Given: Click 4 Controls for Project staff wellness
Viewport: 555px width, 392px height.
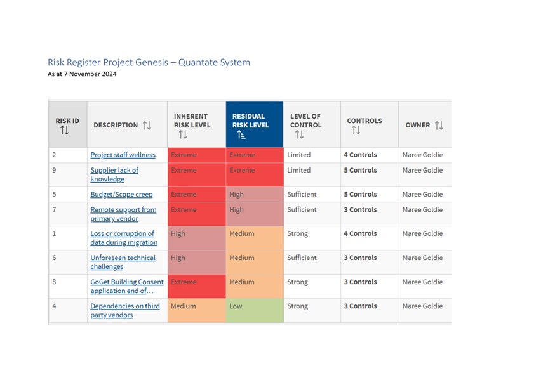Looking at the screenshot, I should (x=360, y=155).
